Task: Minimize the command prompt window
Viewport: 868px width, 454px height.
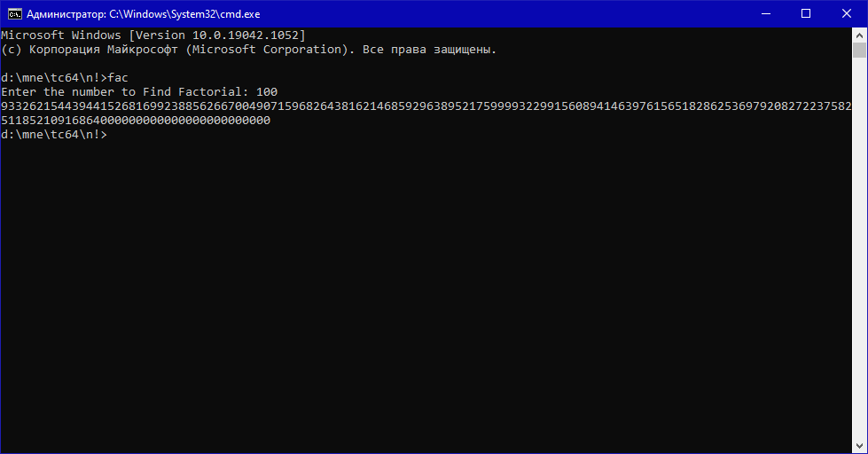Action: [x=765, y=14]
